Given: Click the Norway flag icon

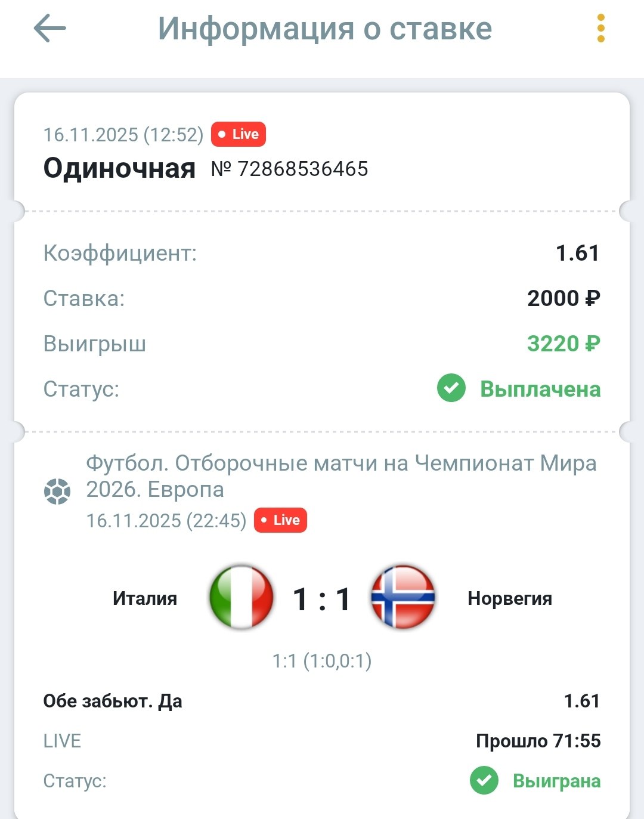Looking at the screenshot, I should tap(402, 598).
